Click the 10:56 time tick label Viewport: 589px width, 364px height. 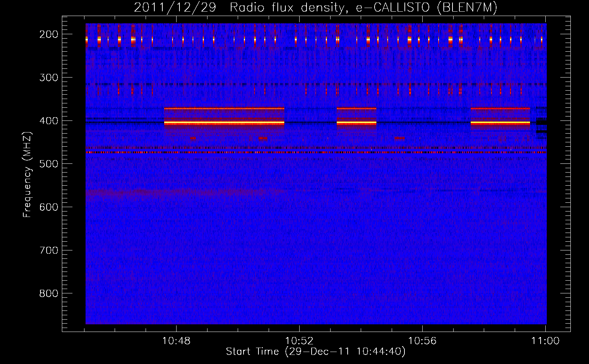(x=422, y=341)
